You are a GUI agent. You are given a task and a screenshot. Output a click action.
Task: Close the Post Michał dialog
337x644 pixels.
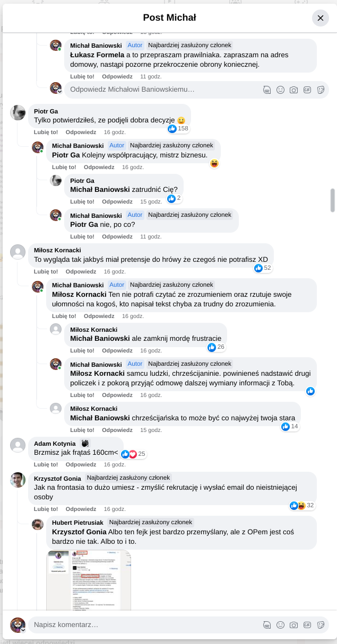point(320,18)
